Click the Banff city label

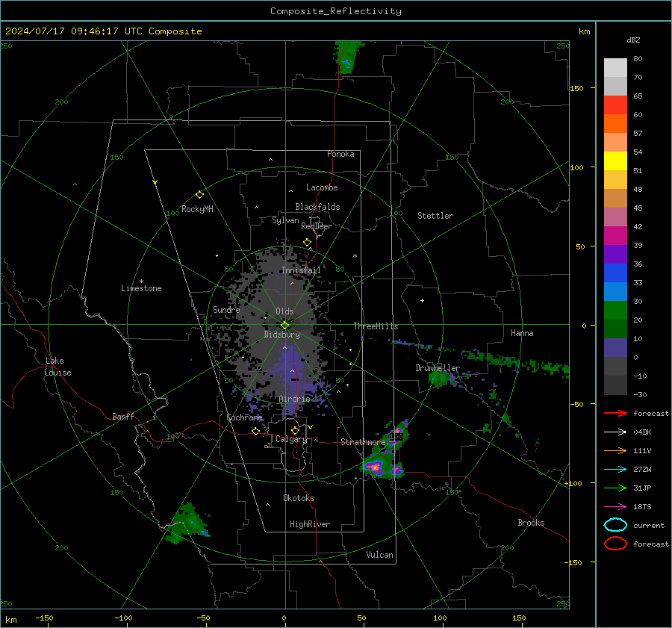[x=123, y=417]
